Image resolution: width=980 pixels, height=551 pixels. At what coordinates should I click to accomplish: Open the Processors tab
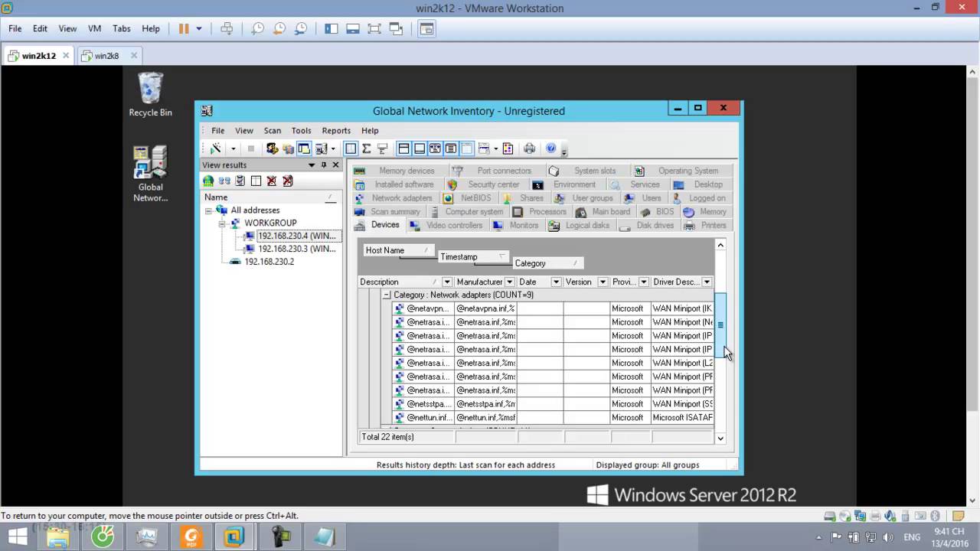[541, 211]
